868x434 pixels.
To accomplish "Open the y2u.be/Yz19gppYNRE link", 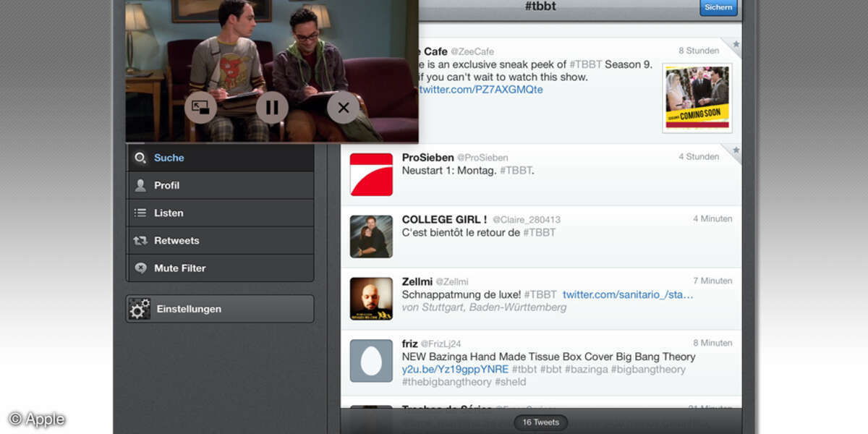I will click(x=455, y=370).
